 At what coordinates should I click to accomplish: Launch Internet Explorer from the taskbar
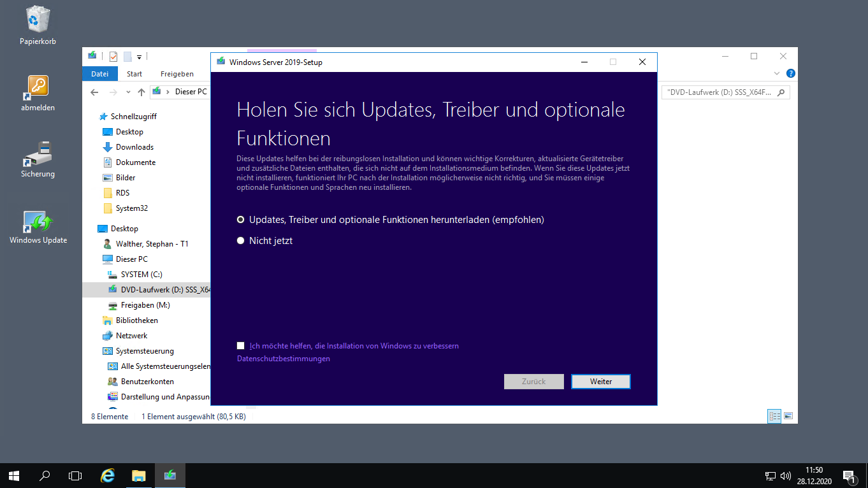[108, 475]
